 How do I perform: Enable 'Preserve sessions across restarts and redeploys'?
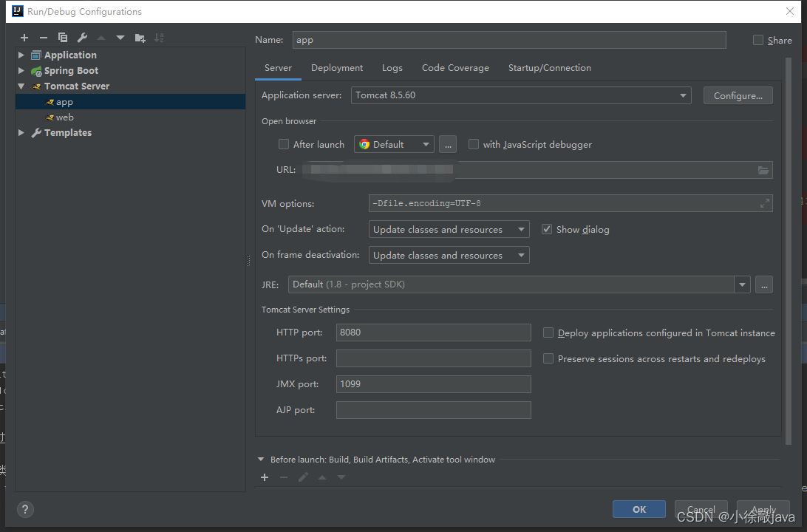click(x=548, y=358)
